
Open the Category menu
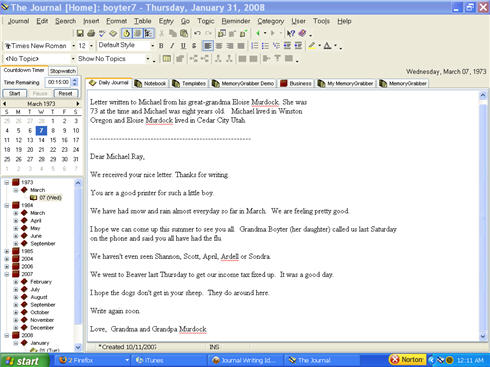click(x=271, y=21)
